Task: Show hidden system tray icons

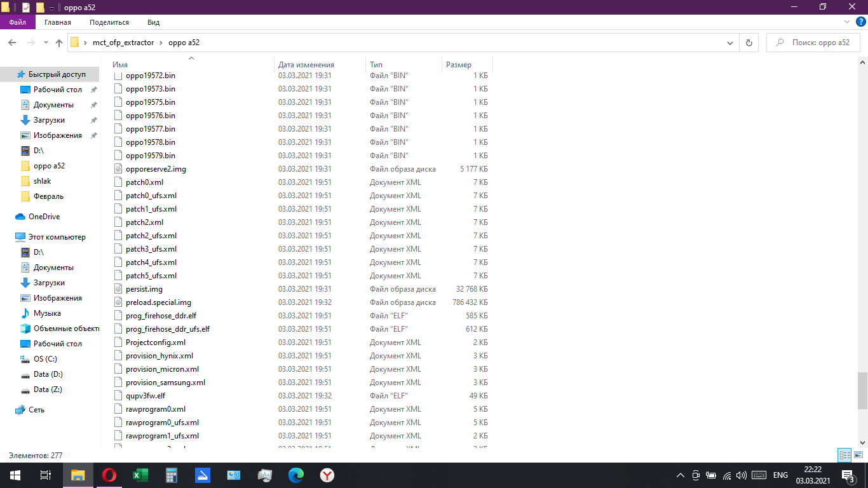Action: 681,475
